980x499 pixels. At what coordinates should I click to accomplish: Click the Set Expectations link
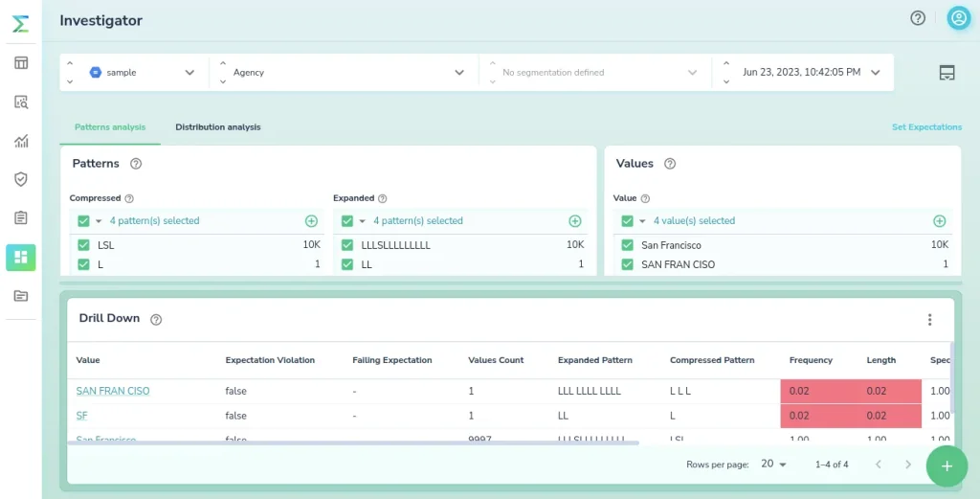pyautogui.click(x=926, y=127)
